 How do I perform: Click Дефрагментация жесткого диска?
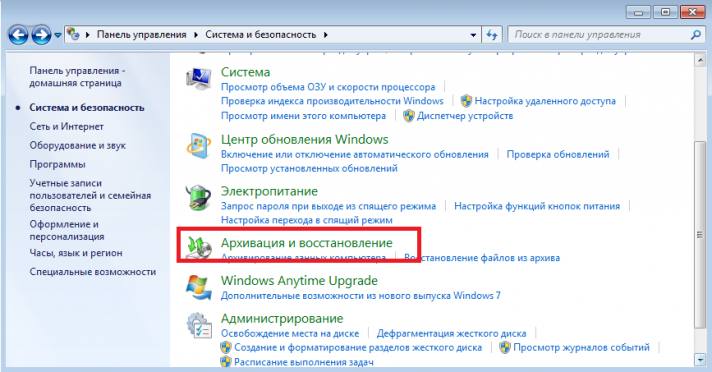(451, 333)
